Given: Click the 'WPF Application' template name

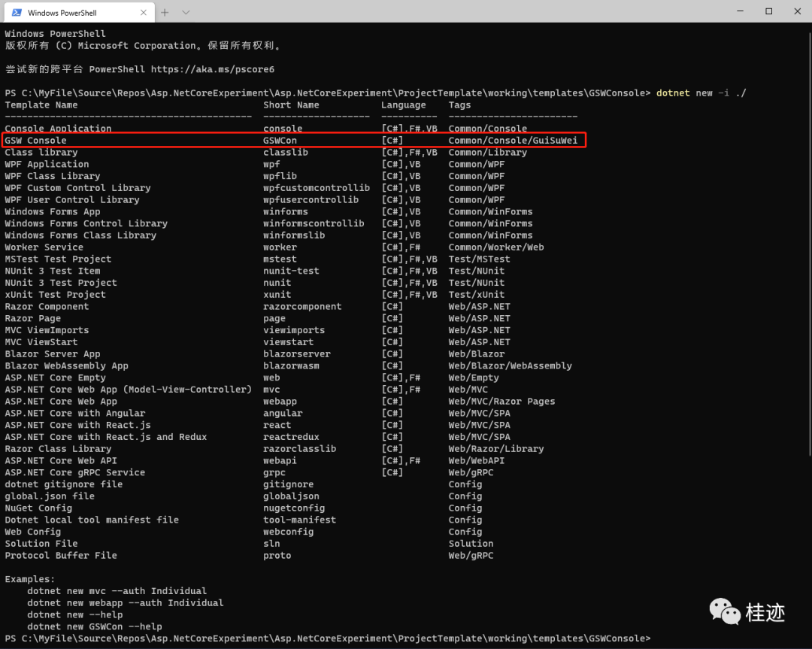Looking at the screenshot, I should click(x=47, y=164).
